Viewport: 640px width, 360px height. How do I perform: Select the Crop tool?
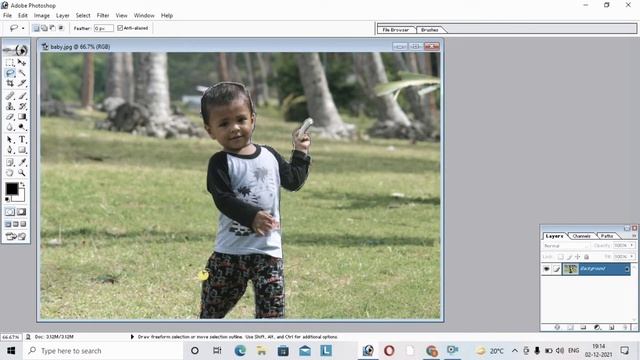point(10,83)
